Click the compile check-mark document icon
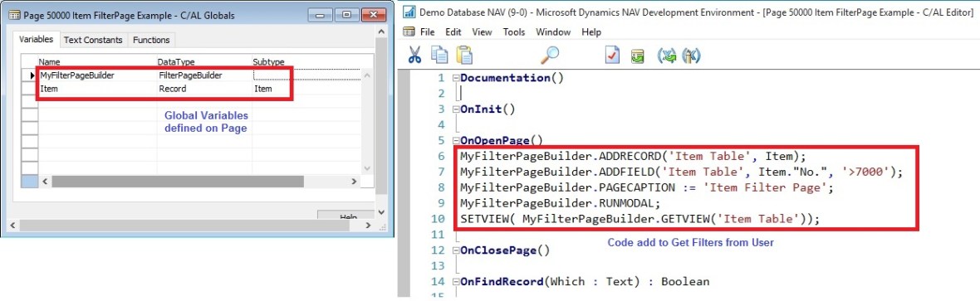Image resolution: width=980 pixels, height=301 pixels. (x=613, y=56)
